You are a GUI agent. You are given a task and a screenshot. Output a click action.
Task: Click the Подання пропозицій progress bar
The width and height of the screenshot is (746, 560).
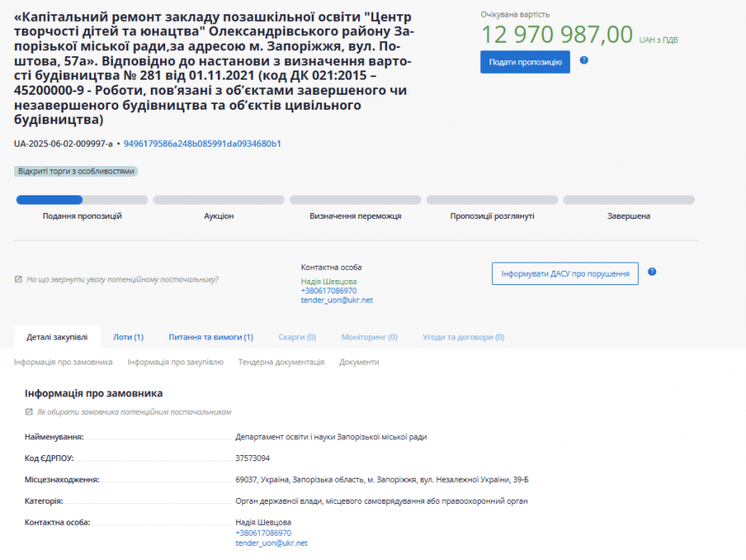(x=82, y=200)
